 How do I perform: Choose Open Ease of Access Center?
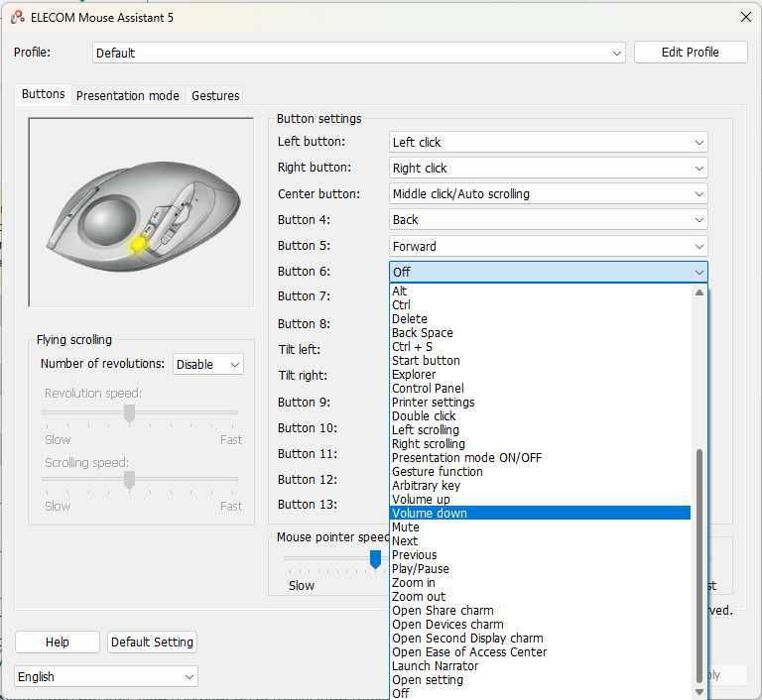(x=541, y=652)
